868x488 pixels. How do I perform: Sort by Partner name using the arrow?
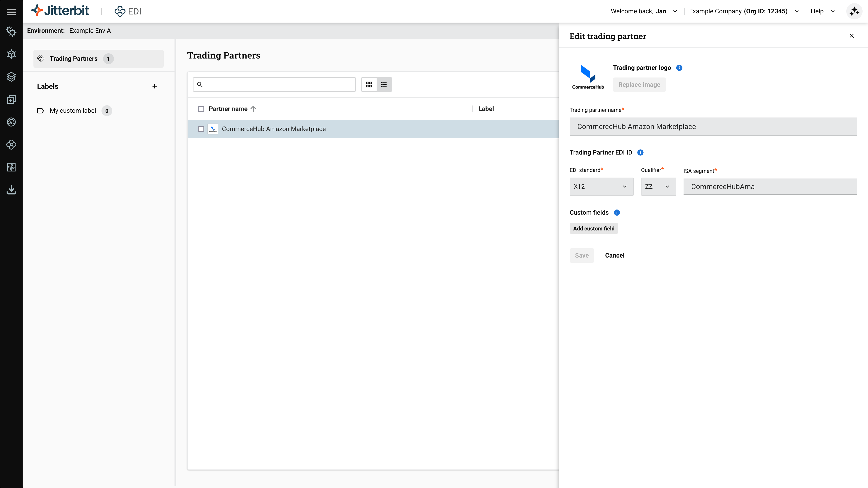253,109
